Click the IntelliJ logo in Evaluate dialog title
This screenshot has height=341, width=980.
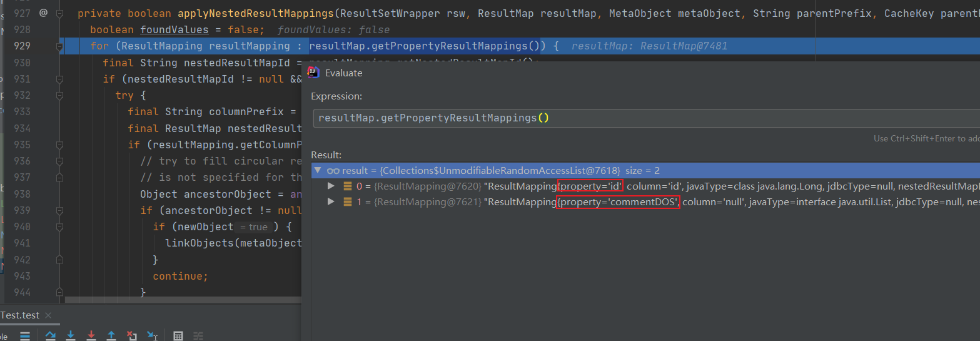click(x=315, y=73)
